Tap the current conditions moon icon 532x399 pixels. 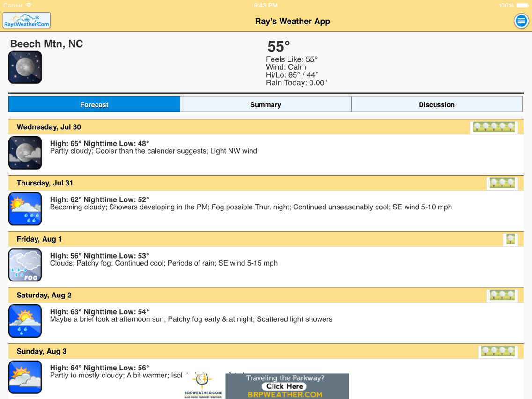point(25,67)
